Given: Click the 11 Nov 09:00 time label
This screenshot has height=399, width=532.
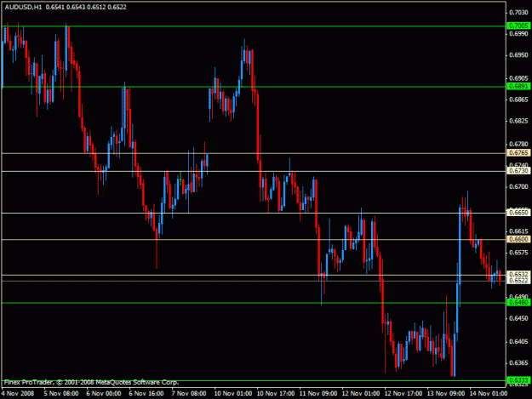Looking at the screenshot, I should click(318, 393).
